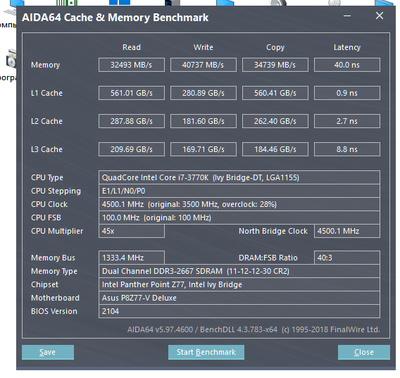Click L2 Cache Copy 262.40 GB/s

[275, 121]
